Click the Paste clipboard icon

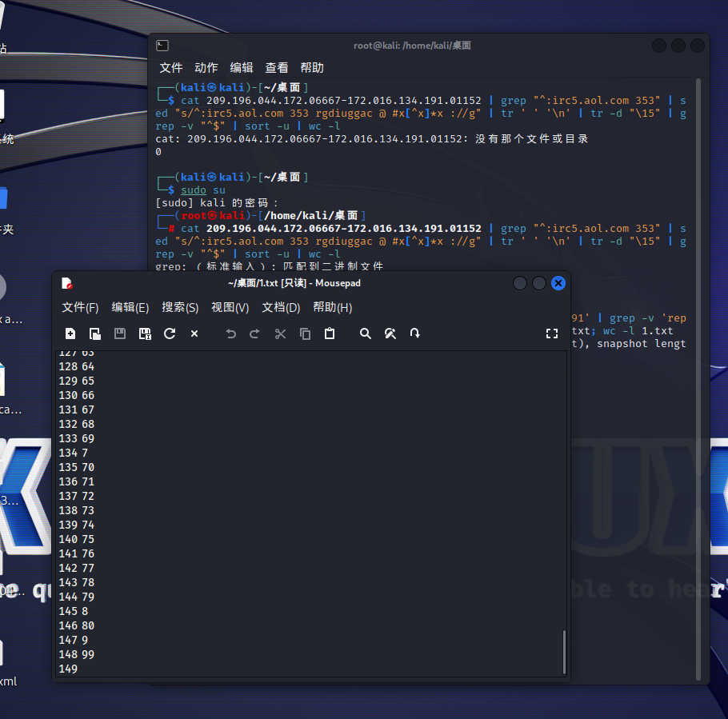point(330,334)
